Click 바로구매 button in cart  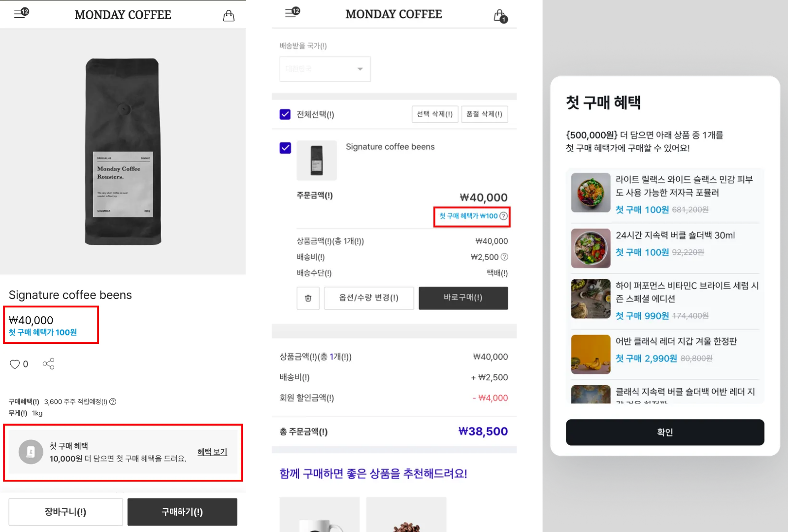coord(463,298)
